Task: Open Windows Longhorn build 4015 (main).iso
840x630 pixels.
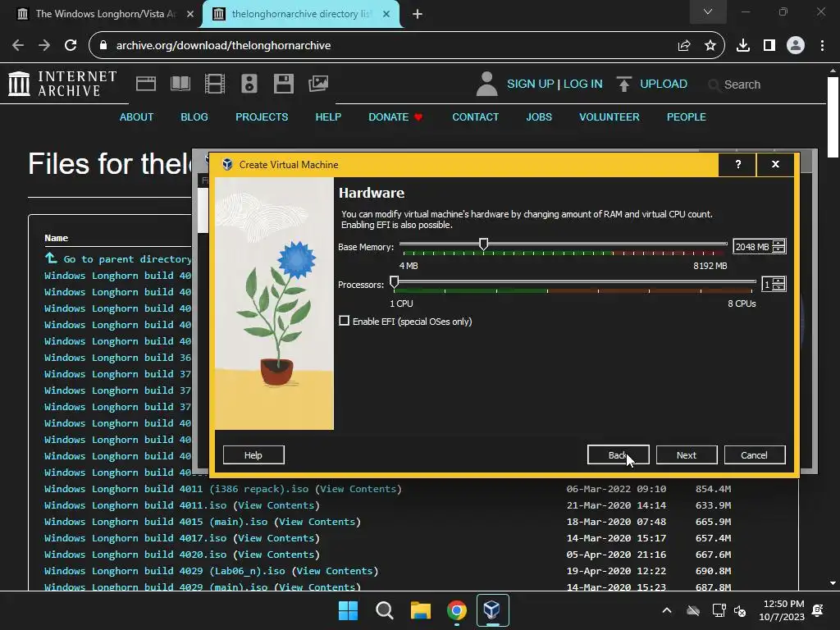Action: point(156,521)
